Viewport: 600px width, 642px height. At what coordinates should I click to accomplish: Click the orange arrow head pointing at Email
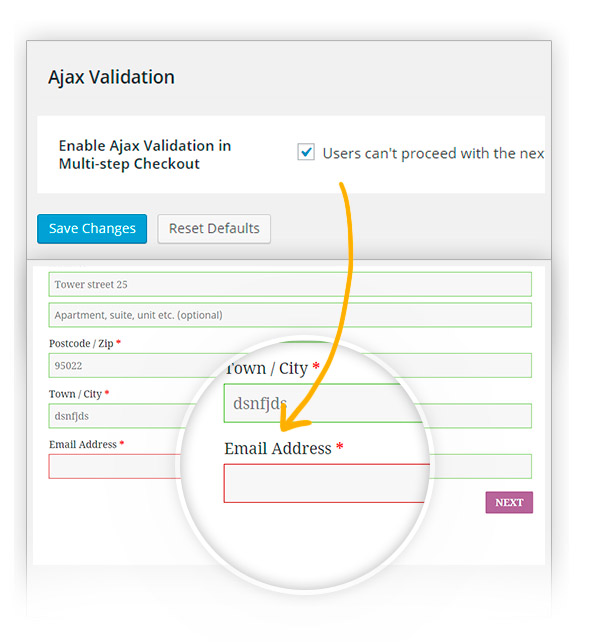click(292, 422)
